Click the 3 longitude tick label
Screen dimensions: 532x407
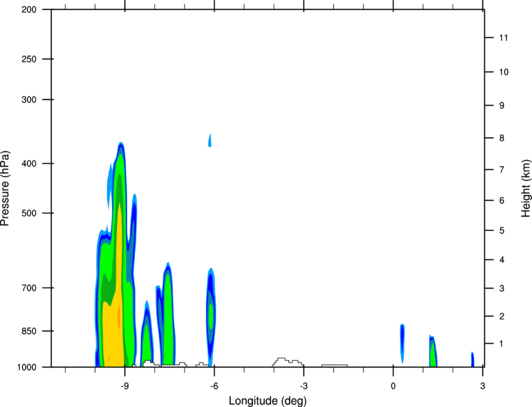coord(483,386)
